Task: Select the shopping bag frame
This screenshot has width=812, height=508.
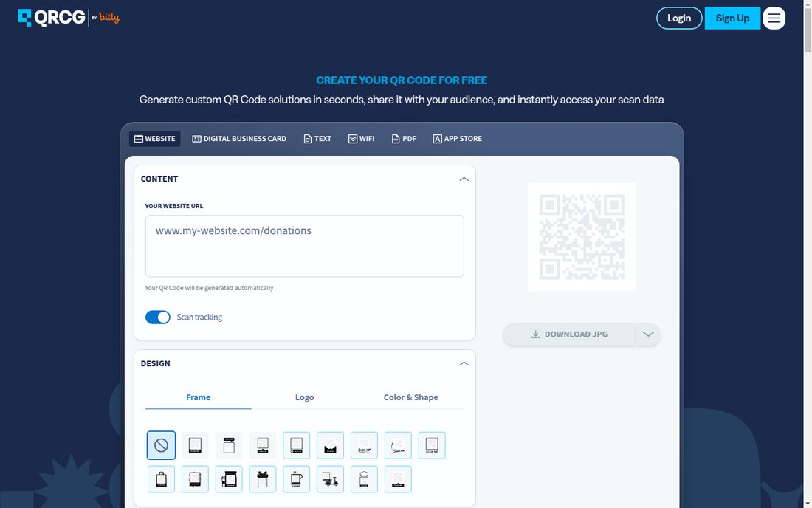Action: click(161, 479)
